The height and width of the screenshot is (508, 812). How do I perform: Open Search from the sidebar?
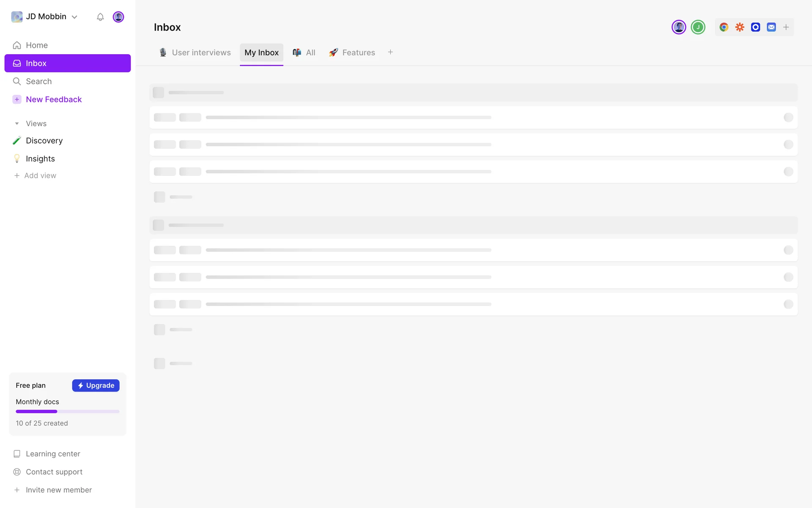click(x=38, y=81)
